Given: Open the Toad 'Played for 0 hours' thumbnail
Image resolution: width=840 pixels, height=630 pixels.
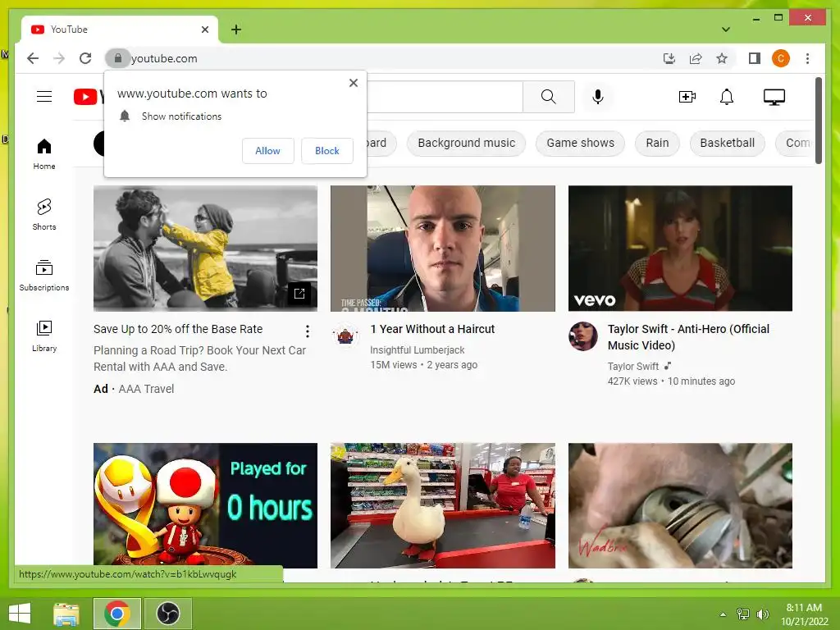Looking at the screenshot, I should pos(205,505).
